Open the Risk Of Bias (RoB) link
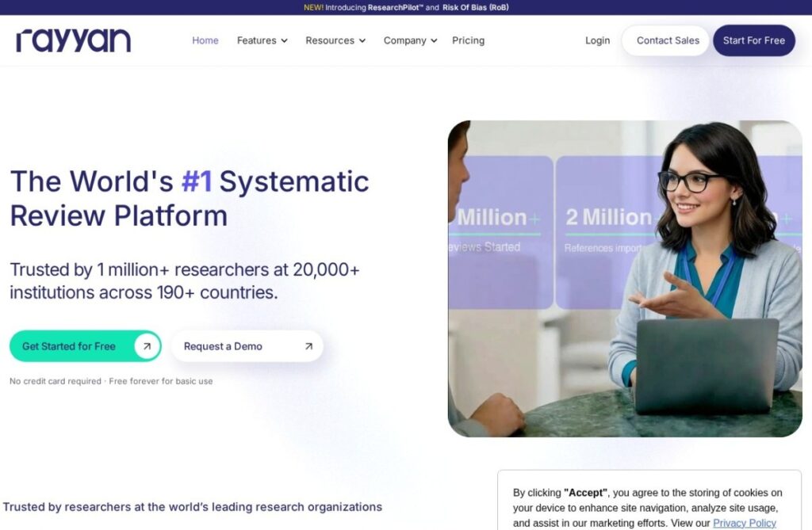 tap(476, 7)
